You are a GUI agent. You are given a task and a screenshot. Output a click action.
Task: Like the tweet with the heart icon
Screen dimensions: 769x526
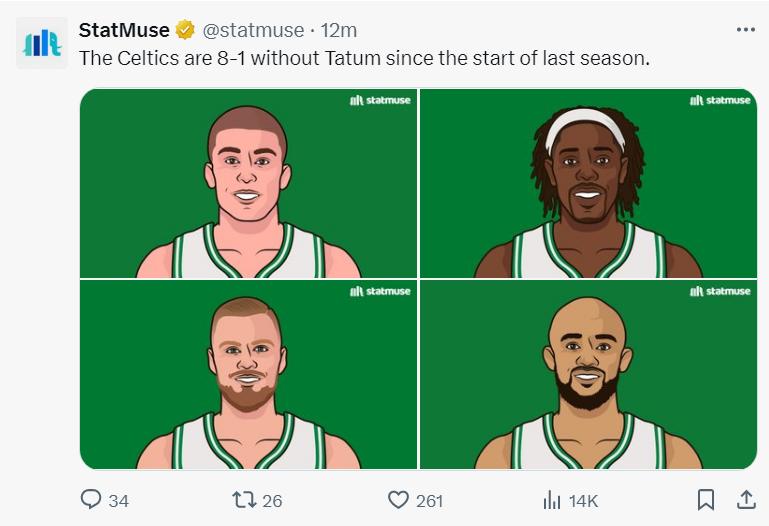[398, 500]
